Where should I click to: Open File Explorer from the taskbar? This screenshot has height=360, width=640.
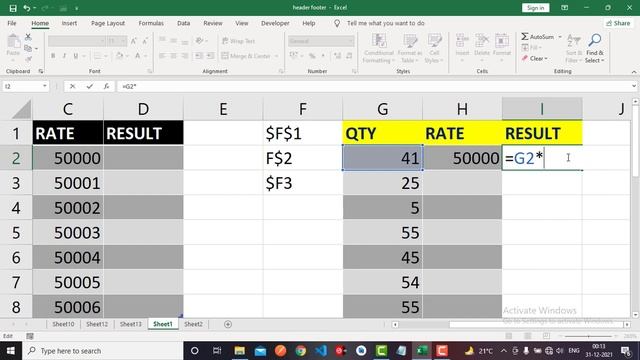[x=240, y=351]
